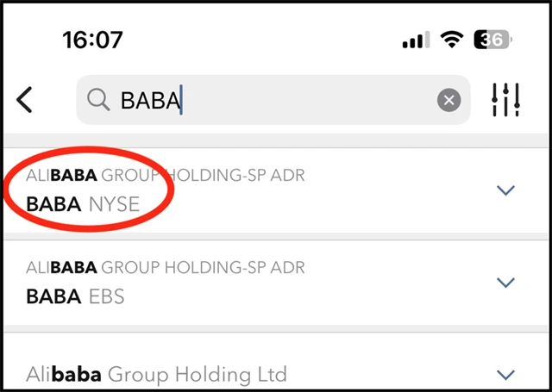Tap the 16:07 clock in status bar
This screenshot has height=392, width=552.
tap(92, 40)
